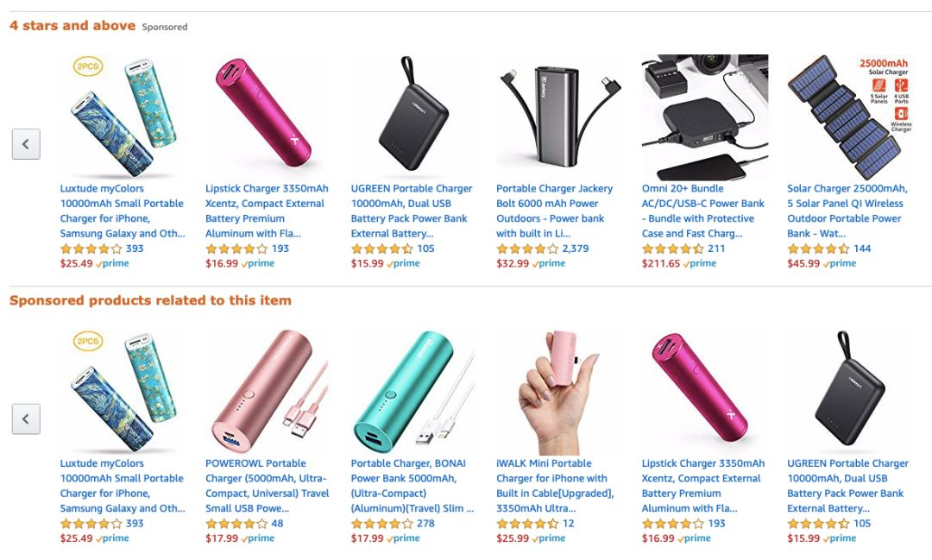Open POWEROWL Portable Charger title link
The width and height of the screenshot is (932, 560).
click(x=267, y=486)
